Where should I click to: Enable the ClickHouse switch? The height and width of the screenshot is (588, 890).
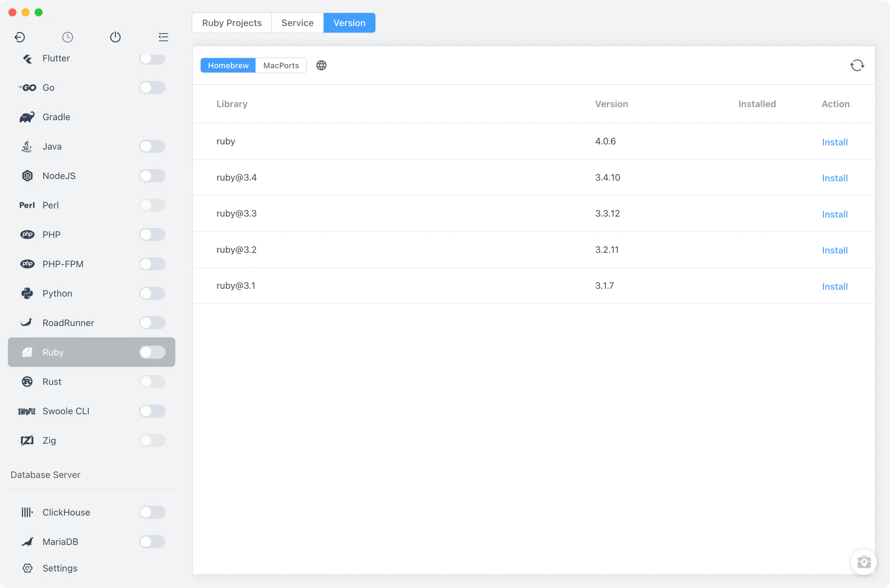[x=152, y=512]
